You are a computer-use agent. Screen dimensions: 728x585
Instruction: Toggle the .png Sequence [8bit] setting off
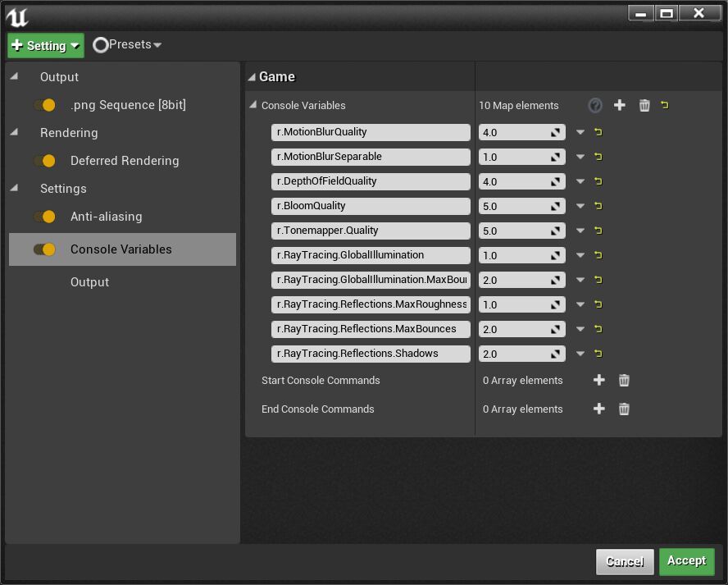[47, 105]
